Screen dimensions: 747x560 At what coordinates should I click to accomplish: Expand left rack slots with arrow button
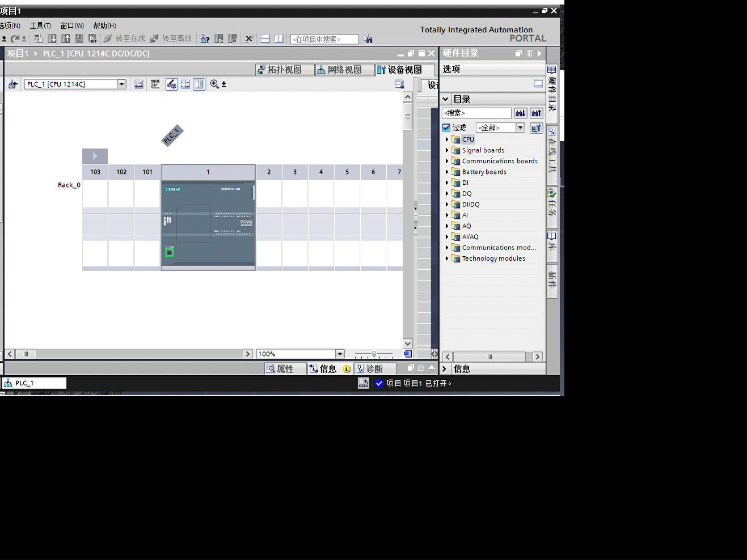click(x=95, y=156)
